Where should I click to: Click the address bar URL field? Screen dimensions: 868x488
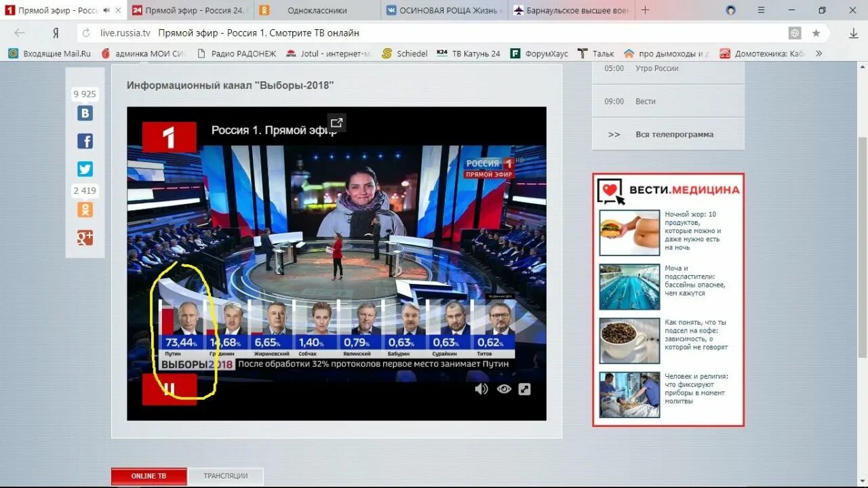[x=434, y=33]
